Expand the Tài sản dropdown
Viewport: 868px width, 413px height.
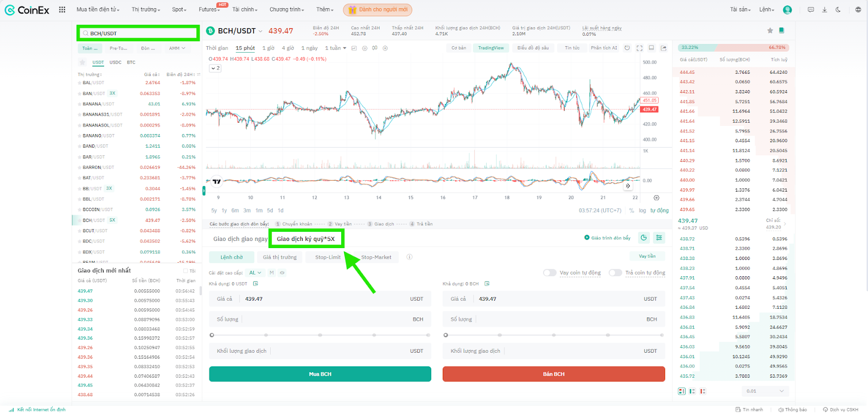click(741, 10)
